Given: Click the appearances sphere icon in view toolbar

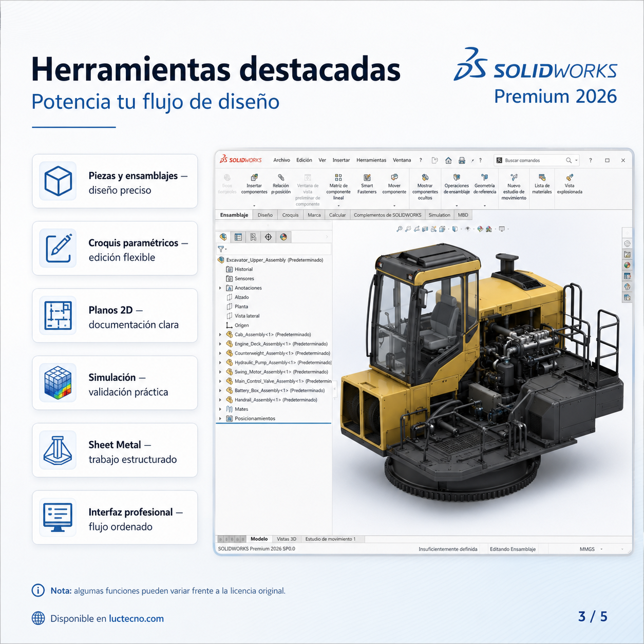Looking at the screenshot, I should (480, 229).
